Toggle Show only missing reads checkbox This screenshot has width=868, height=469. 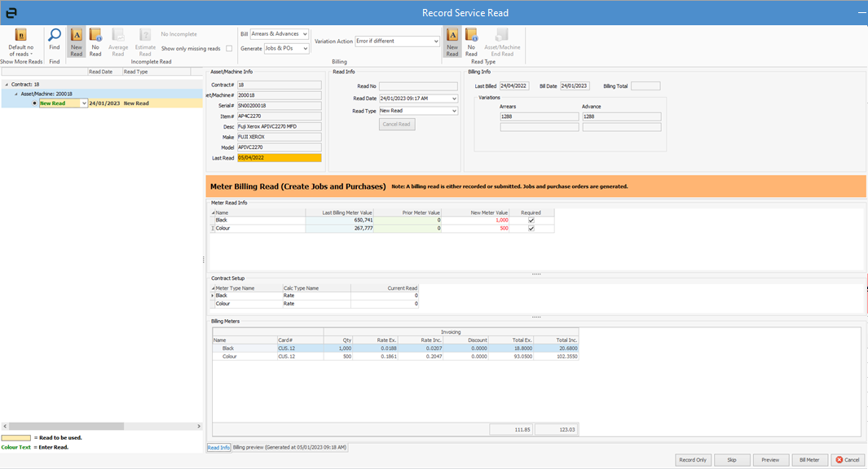(x=229, y=49)
